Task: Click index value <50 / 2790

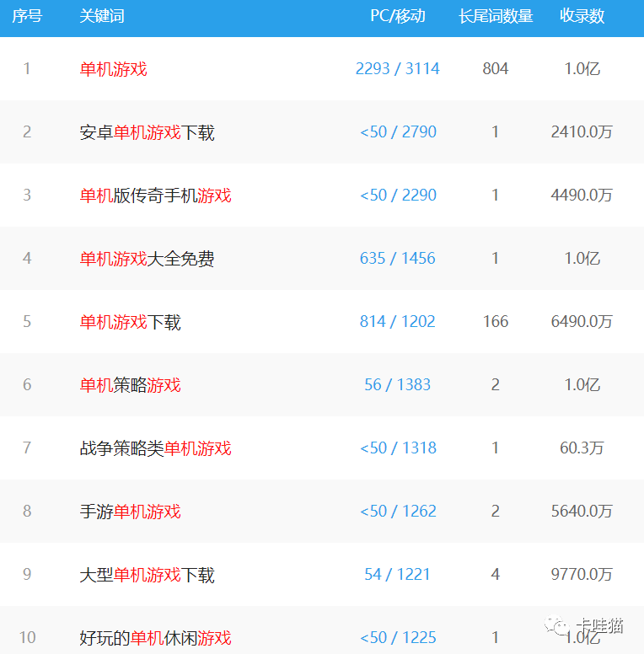Action: tap(398, 132)
